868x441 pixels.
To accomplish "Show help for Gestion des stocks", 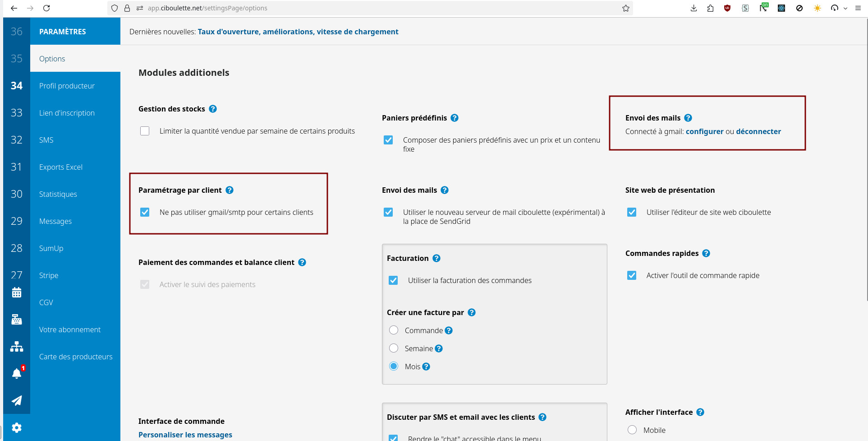I will coord(213,109).
